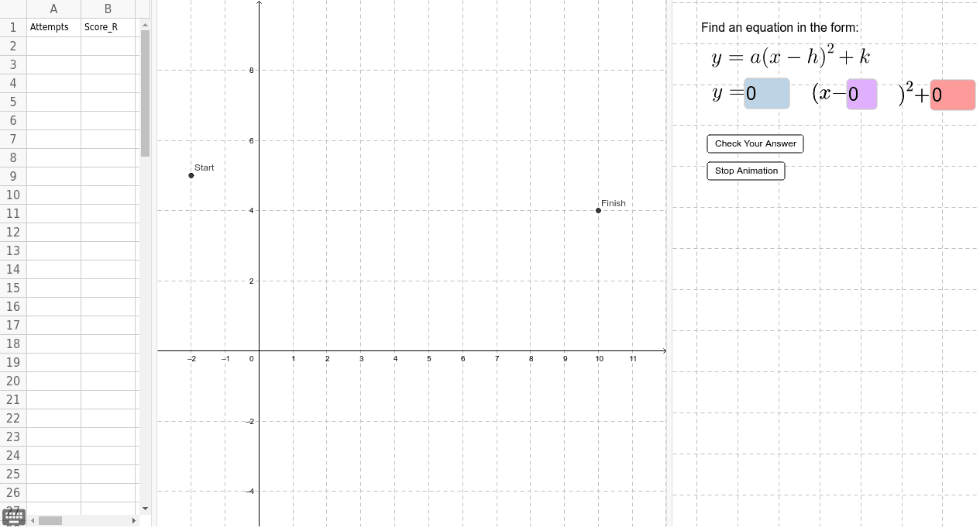Click the Finish point label
The height and width of the screenshot is (528, 980).
coord(614,203)
